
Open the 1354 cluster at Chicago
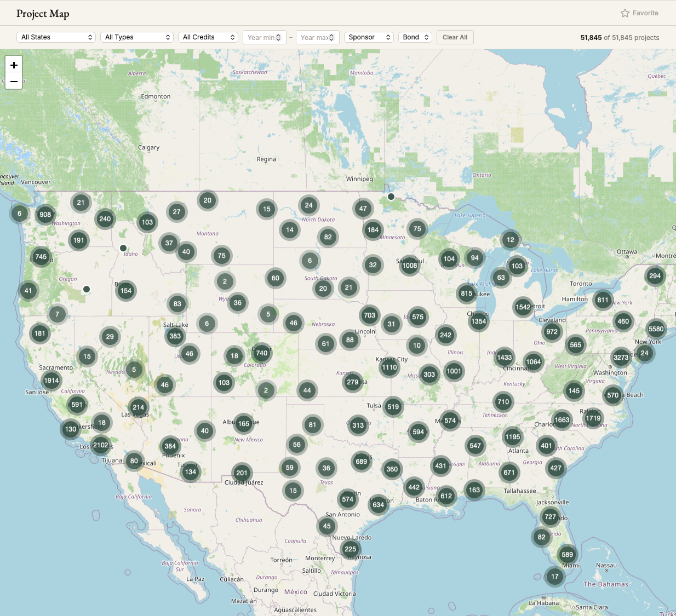[x=479, y=321]
